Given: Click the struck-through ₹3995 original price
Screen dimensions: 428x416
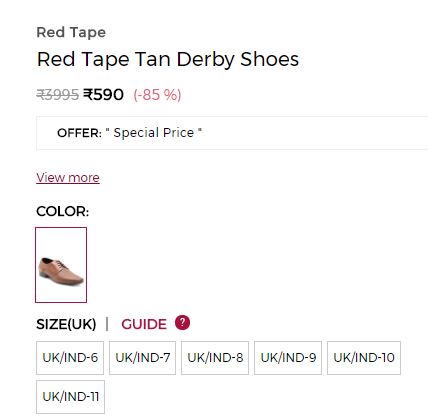Looking at the screenshot, I should tap(57, 95).
